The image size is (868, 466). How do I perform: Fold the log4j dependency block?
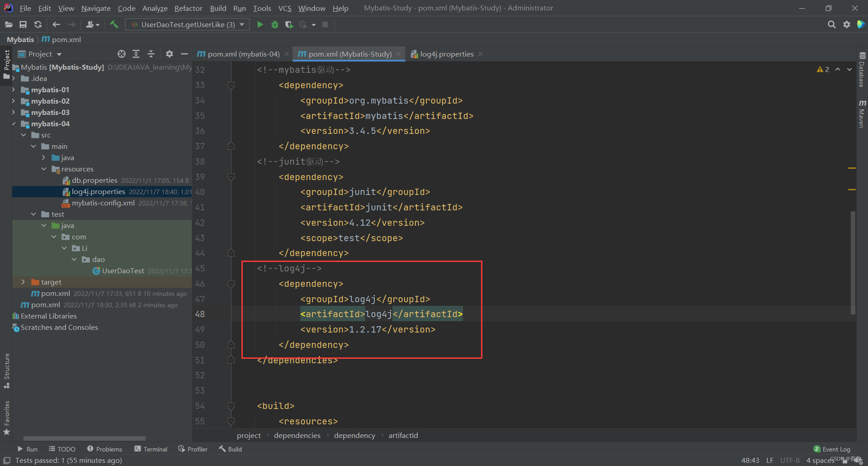[x=231, y=284]
